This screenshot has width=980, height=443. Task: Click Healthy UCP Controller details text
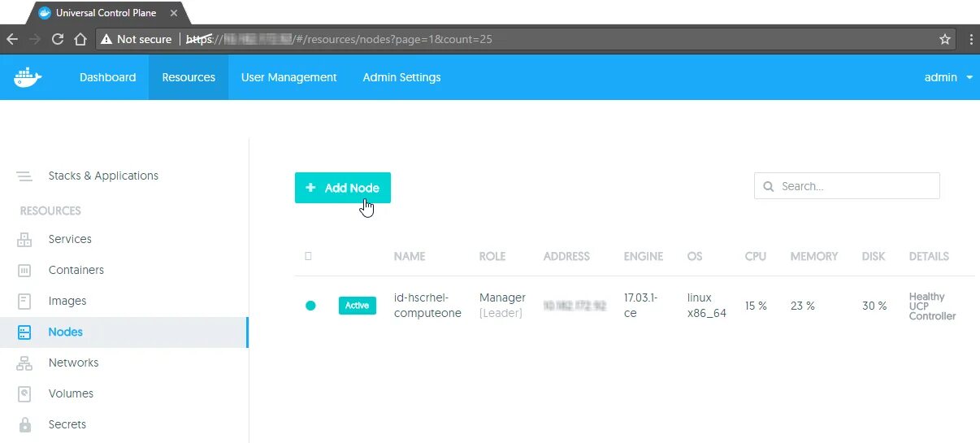pos(933,306)
